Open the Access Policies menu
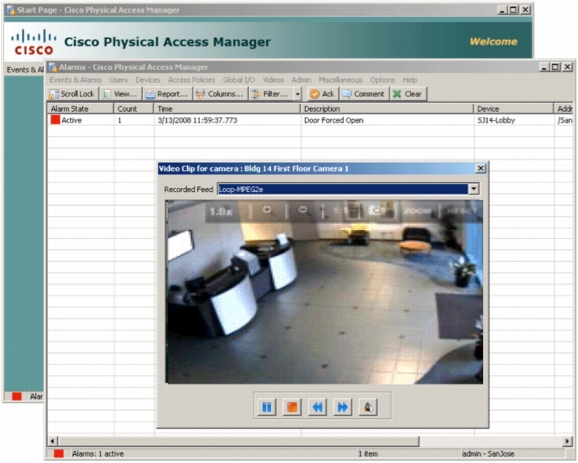The image size is (578, 463). click(191, 80)
